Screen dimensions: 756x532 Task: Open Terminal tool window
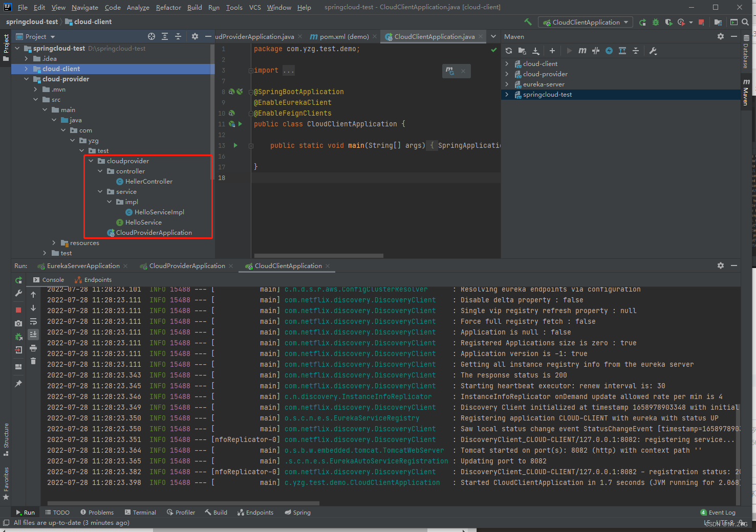coord(140,512)
